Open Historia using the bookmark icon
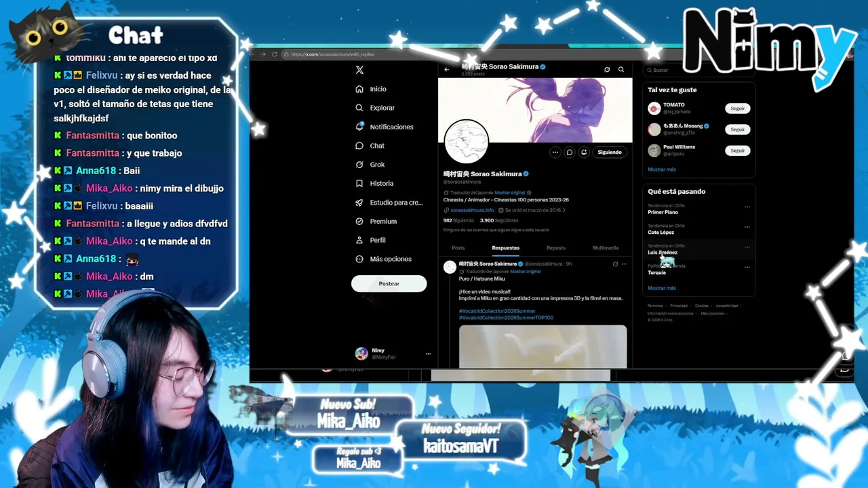This screenshot has height=488, width=868. [359, 183]
